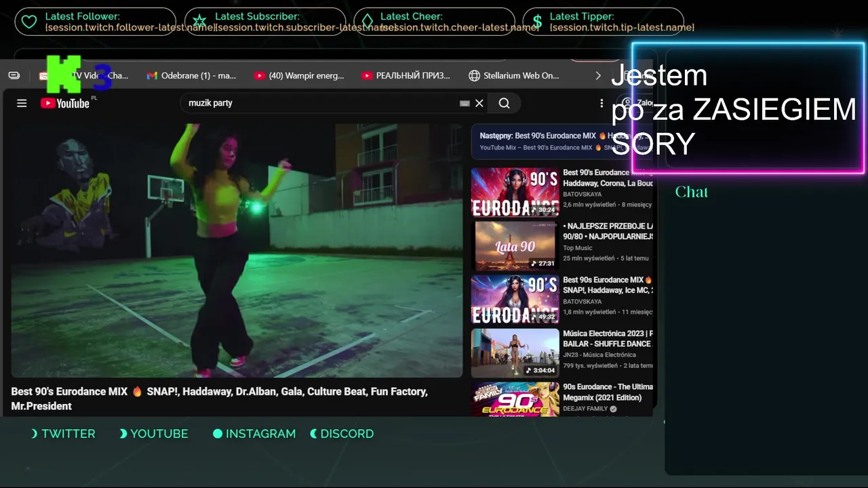Open the 'Odebrane (1)' Gmail bookmark
This screenshot has width=868, height=488.
point(191,76)
